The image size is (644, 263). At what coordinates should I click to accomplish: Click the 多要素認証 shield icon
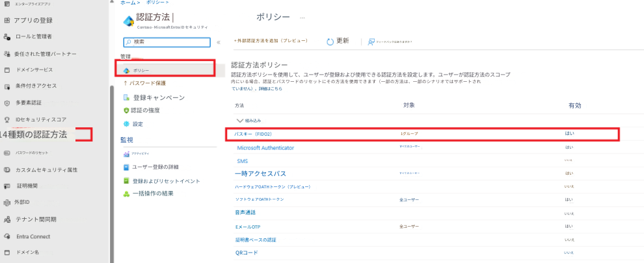coord(7,103)
